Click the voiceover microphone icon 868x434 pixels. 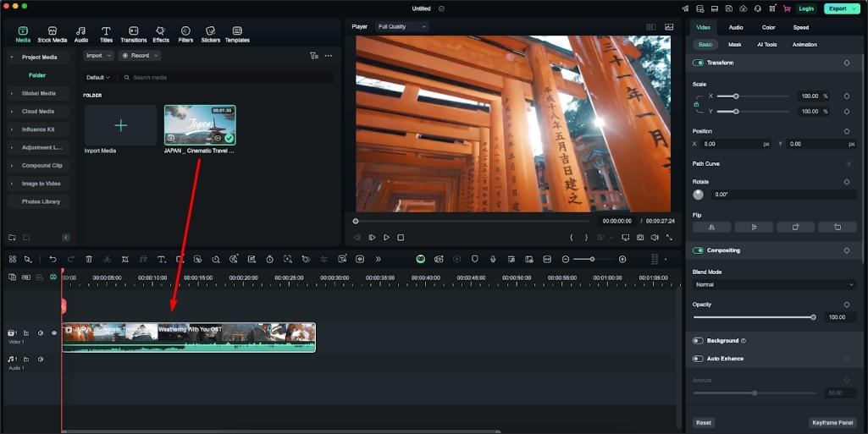[x=493, y=259]
